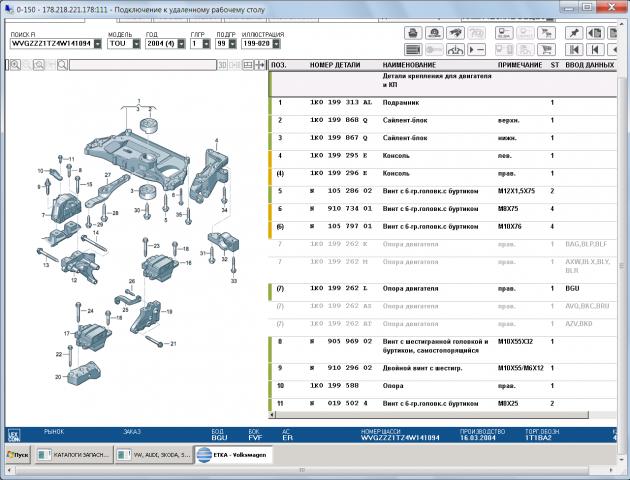Click callout number 27 on the illustration
Screen dimensions: 630x480
click(108, 175)
